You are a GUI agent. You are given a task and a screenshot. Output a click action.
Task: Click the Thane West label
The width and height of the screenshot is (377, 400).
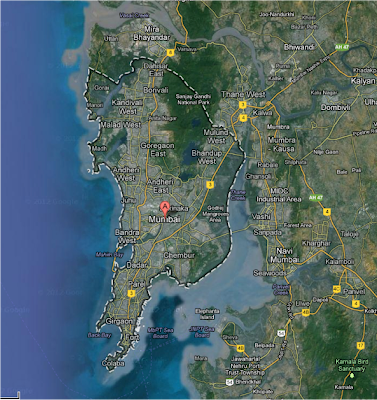[243, 95]
